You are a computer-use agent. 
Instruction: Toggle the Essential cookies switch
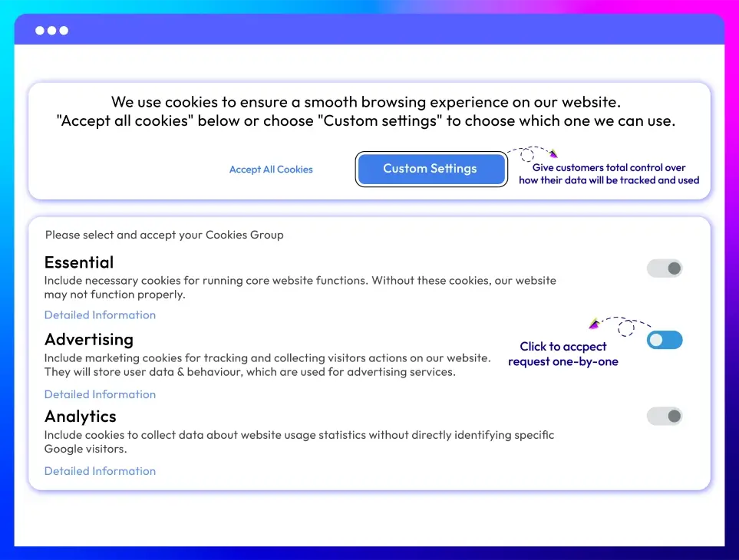[x=665, y=268]
